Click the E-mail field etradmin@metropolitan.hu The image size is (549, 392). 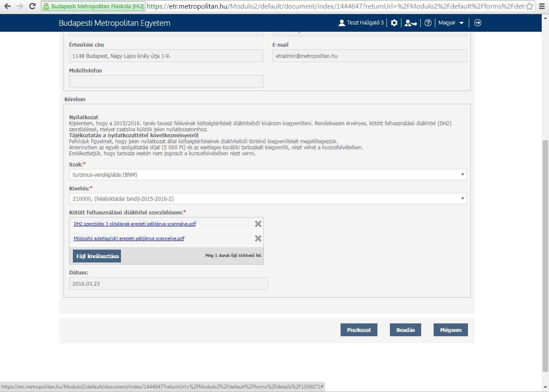(370, 56)
